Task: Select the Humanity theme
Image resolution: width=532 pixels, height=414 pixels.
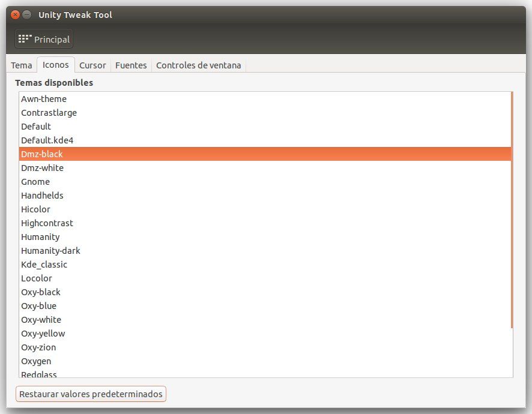Action: pyautogui.click(x=265, y=236)
